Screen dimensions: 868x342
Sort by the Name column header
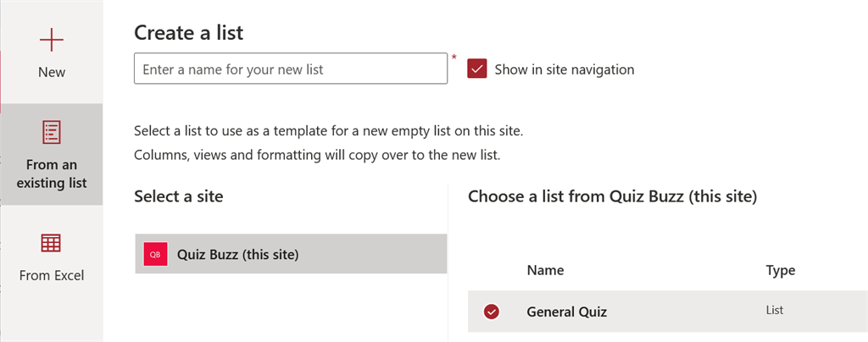(x=545, y=271)
